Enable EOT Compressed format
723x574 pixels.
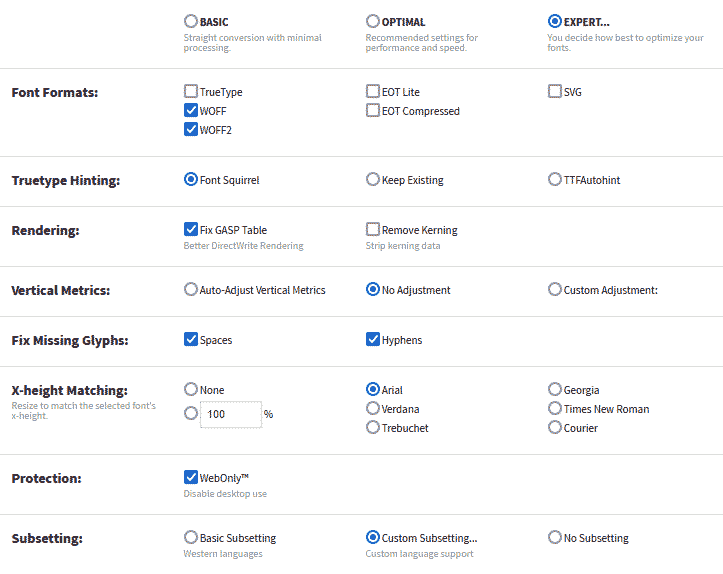373,111
